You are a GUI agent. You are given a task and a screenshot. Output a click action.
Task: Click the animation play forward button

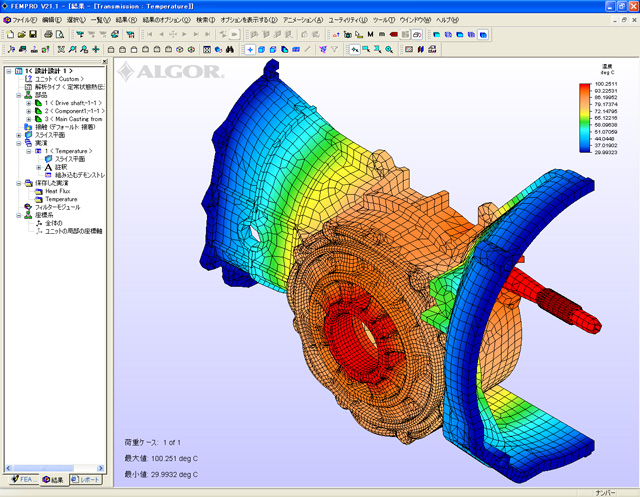pos(184,35)
